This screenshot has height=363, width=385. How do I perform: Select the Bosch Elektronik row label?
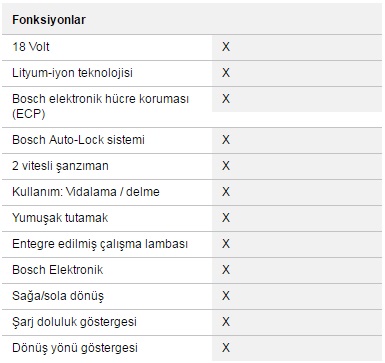point(58,269)
